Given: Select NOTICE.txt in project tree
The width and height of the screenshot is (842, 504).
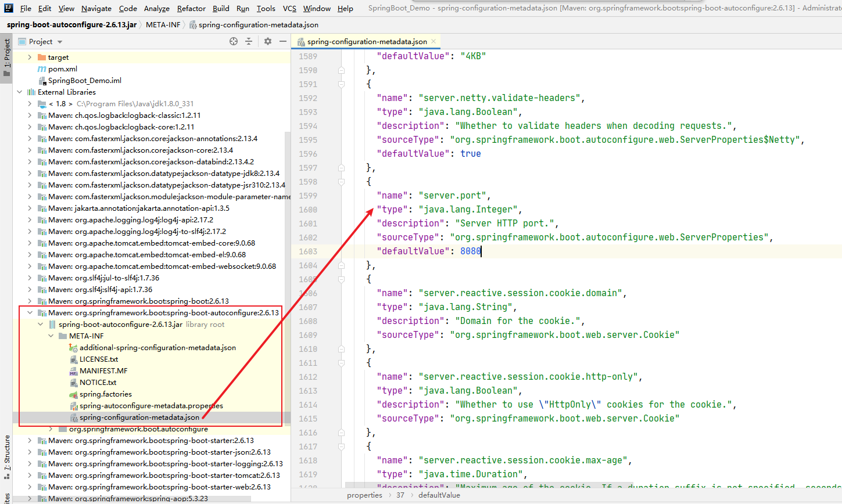Looking at the screenshot, I should (98, 382).
